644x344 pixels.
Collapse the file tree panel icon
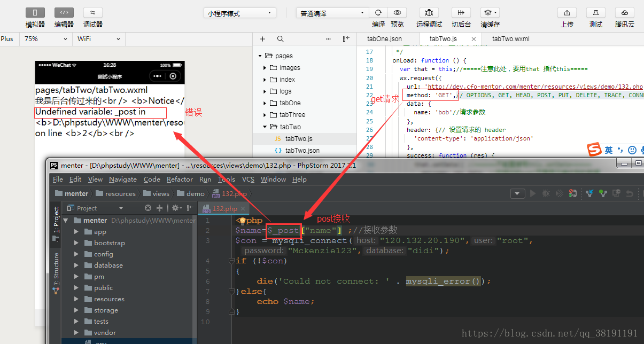346,39
